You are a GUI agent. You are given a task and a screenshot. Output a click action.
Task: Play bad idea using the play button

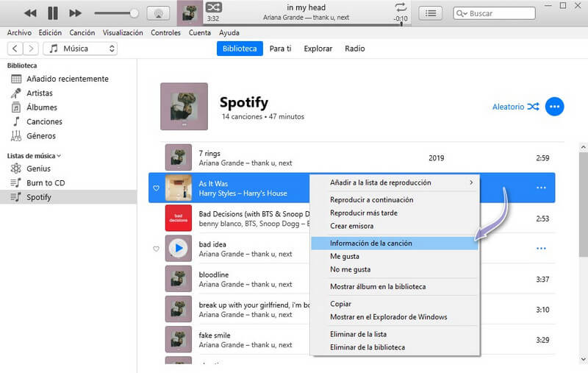[x=179, y=248]
